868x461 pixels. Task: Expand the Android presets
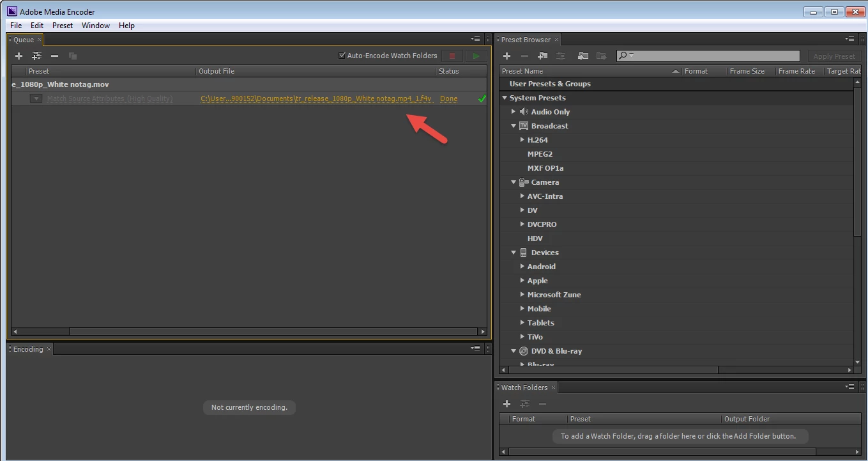[522, 267]
